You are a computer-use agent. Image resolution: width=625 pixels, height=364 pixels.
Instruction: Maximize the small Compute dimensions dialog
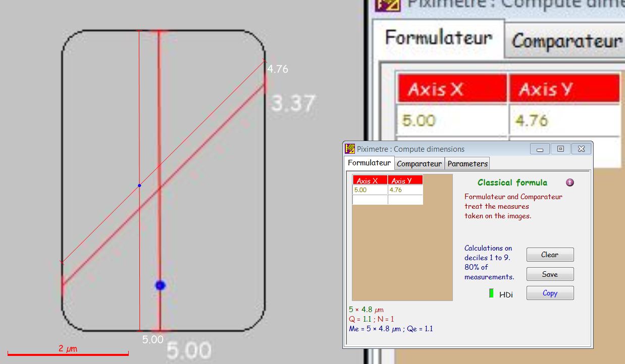pyautogui.click(x=560, y=149)
